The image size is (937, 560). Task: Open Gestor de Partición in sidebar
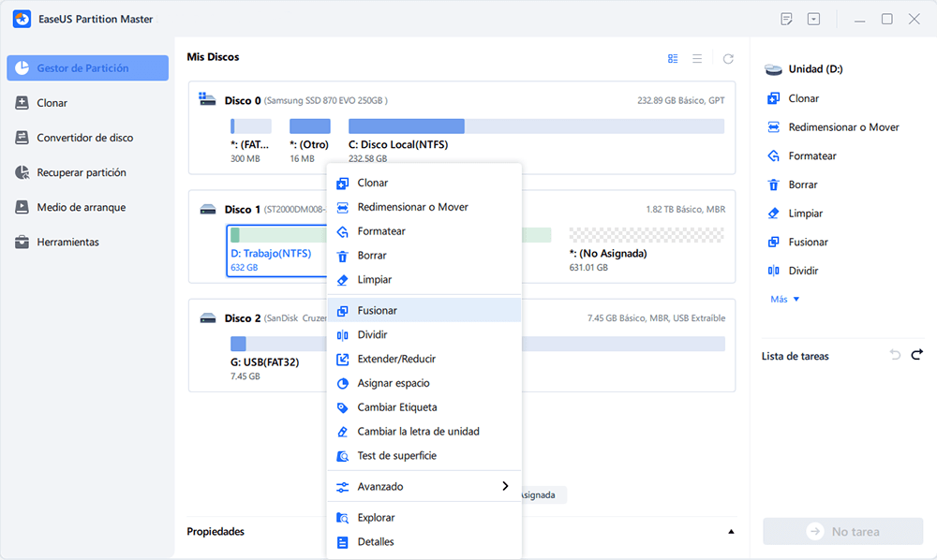(87, 68)
